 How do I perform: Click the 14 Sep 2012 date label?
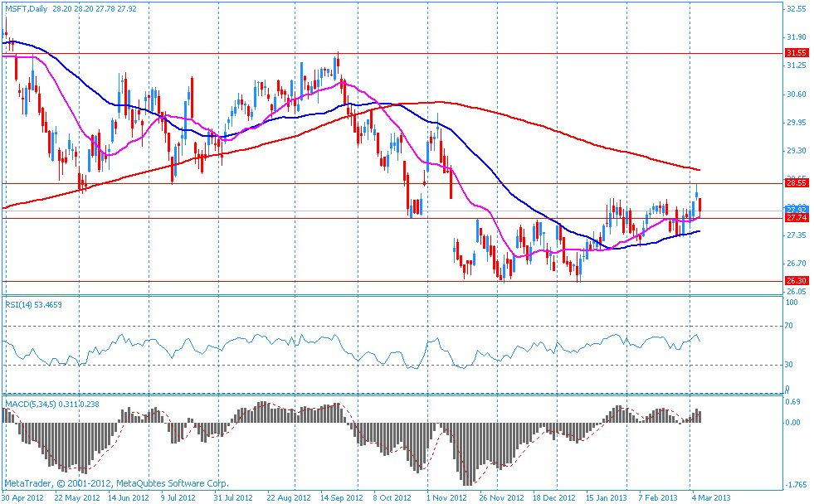coord(343,498)
